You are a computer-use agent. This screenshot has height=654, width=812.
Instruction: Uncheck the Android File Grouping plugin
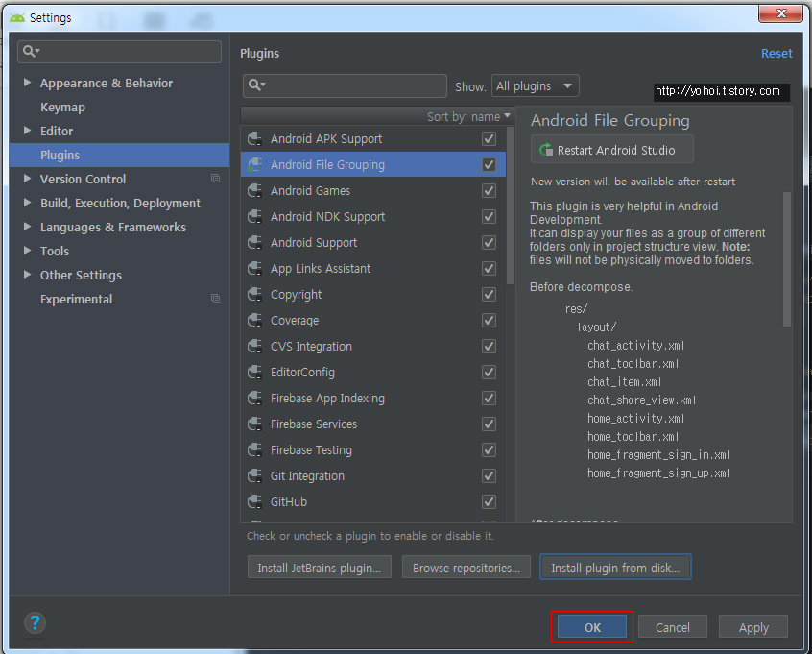(x=489, y=165)
